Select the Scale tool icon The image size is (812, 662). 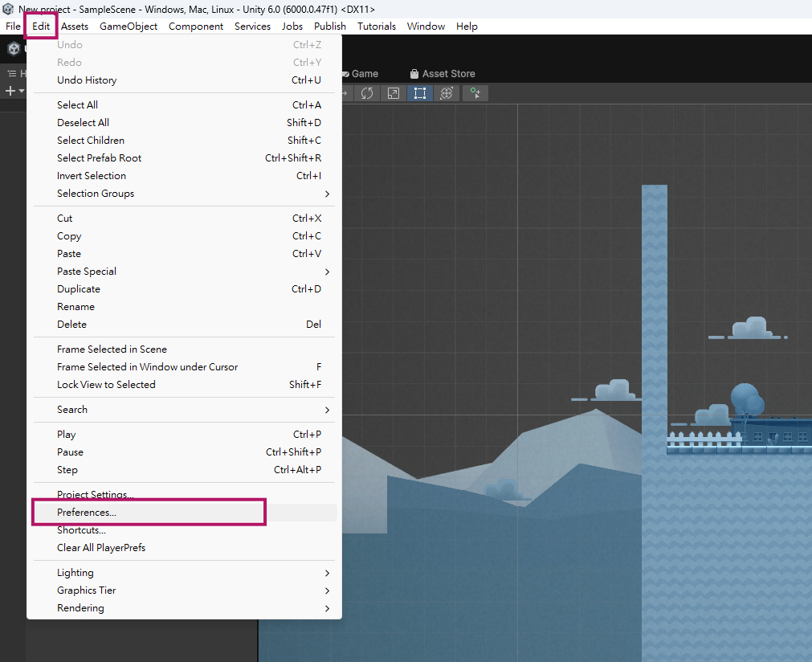[x=394, y=93]
